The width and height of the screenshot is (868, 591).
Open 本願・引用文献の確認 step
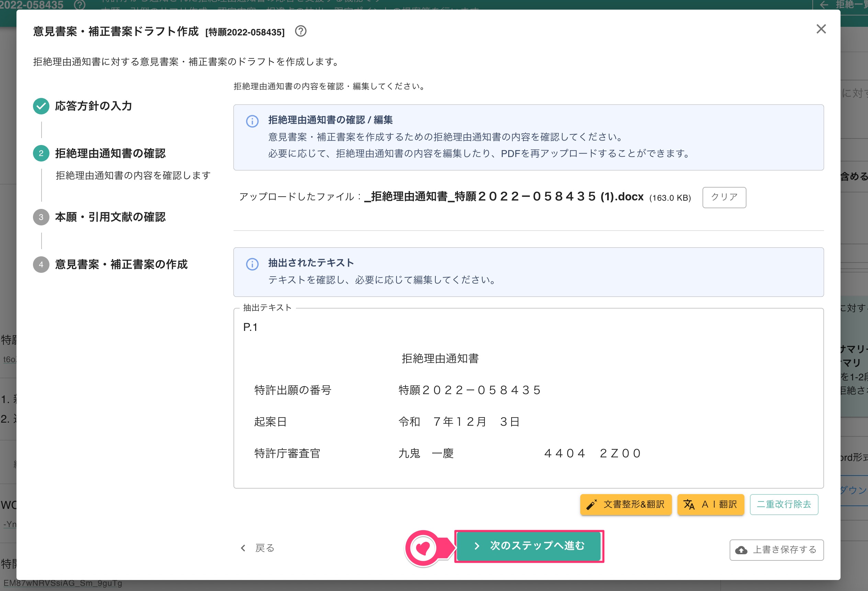(110, 217)
